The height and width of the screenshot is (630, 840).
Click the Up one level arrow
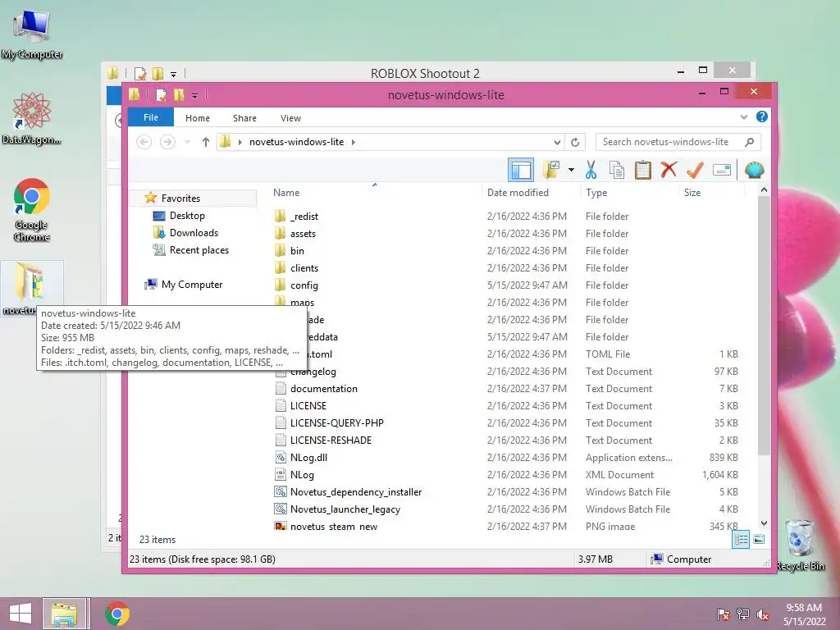click(x=206, y=142)
